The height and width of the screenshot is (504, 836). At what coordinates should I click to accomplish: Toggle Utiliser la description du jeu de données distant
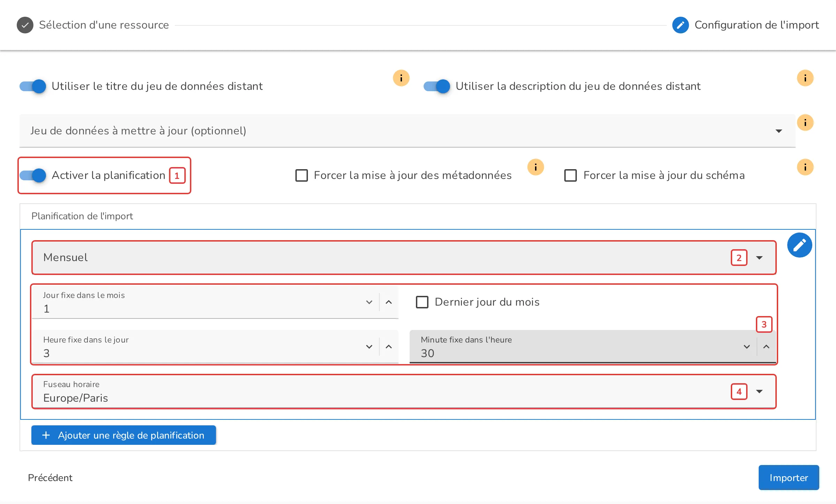click(437, 86)
